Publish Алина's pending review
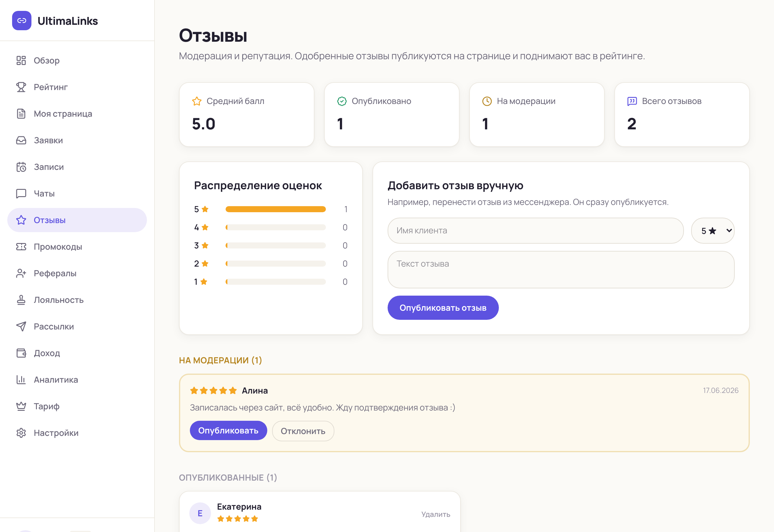The height and width of the screenshot is (532, 774). pyautogui.click(x=228, y=431)
